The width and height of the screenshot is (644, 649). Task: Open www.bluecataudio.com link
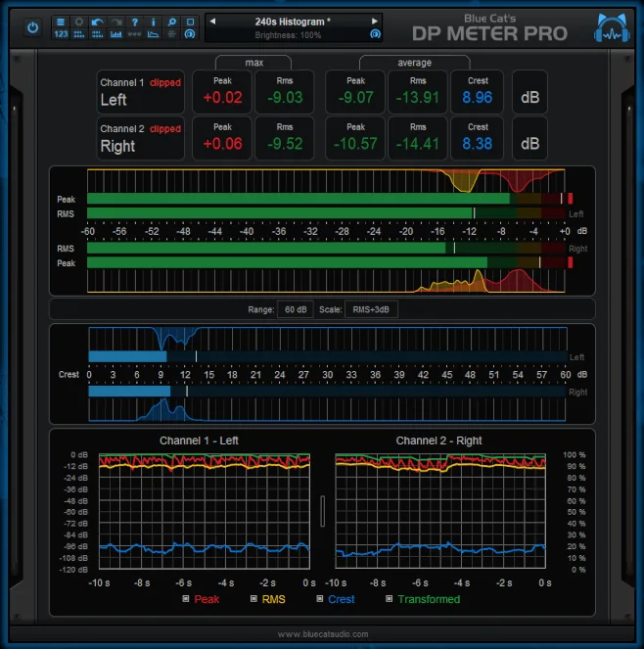point(323,634)
